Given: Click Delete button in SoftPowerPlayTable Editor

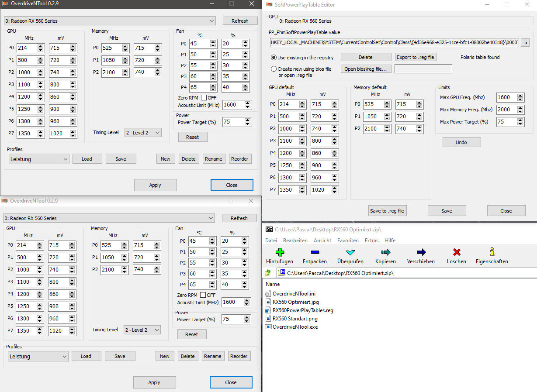Looking at the screenshot, I should coord(366,57).
